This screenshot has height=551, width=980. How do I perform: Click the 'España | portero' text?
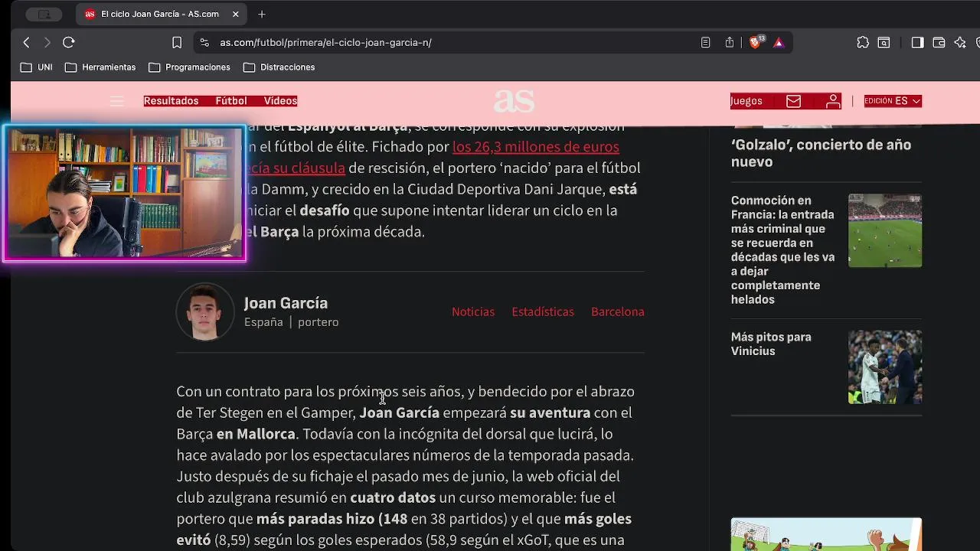(291, 322)
